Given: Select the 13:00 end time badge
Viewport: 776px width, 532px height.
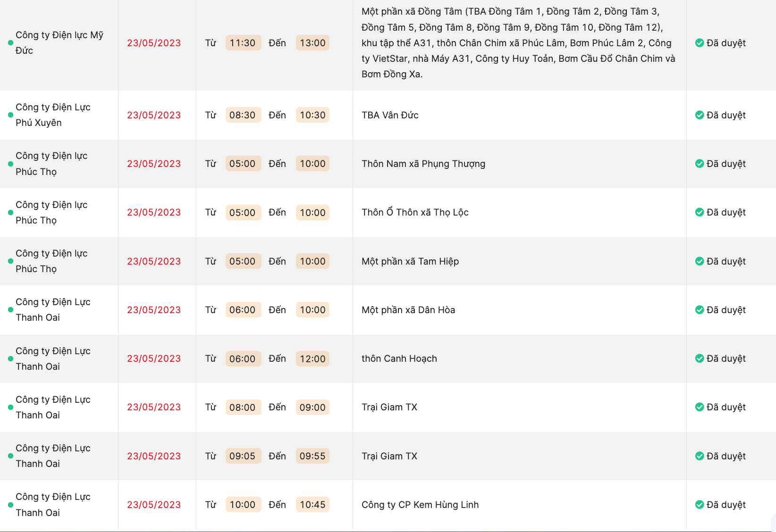Looking at the screenshot, I should coord(312,43).
